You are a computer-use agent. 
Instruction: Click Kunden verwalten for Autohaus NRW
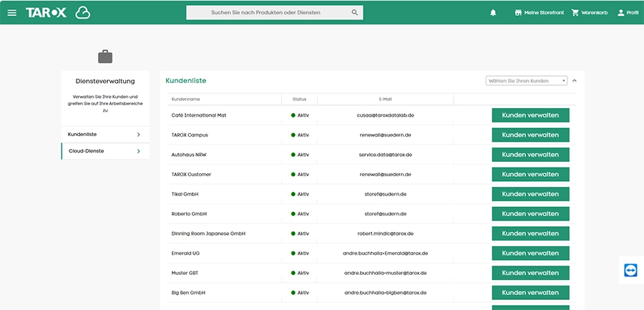pos(530,155)
